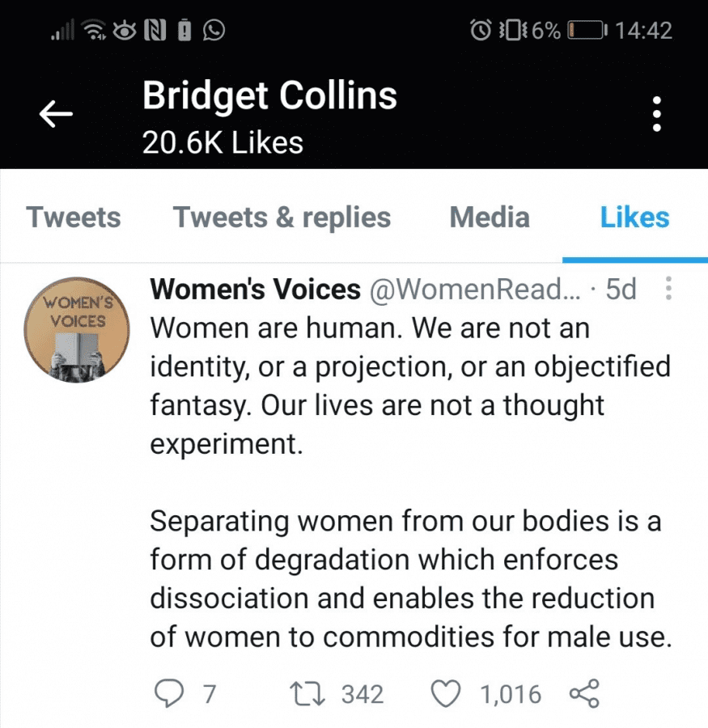Tap the alarm clock status icon
Viewport: 708px width, 728px height.
pyautogui.click(x=481, y=30)
